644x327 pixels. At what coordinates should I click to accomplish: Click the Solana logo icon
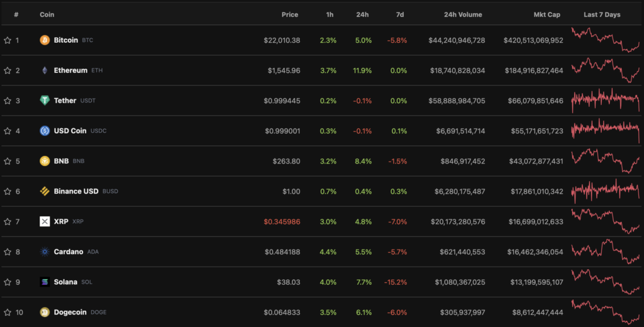[45, 282]
